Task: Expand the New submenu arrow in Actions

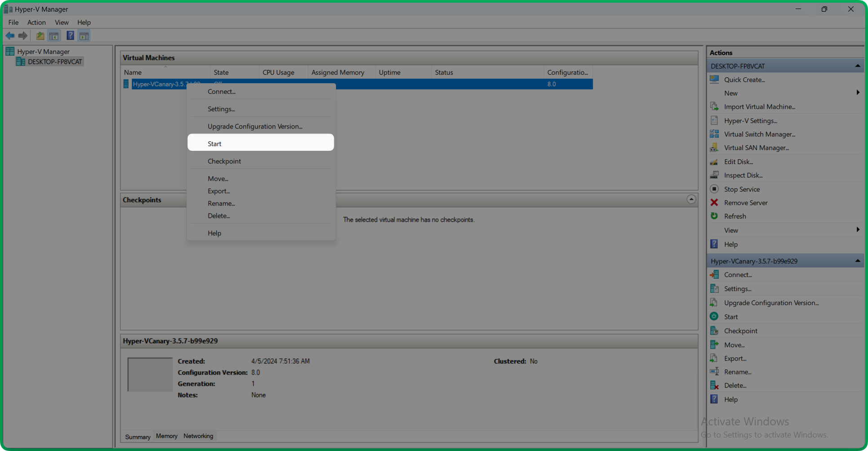Action: [x=858, y=93]
